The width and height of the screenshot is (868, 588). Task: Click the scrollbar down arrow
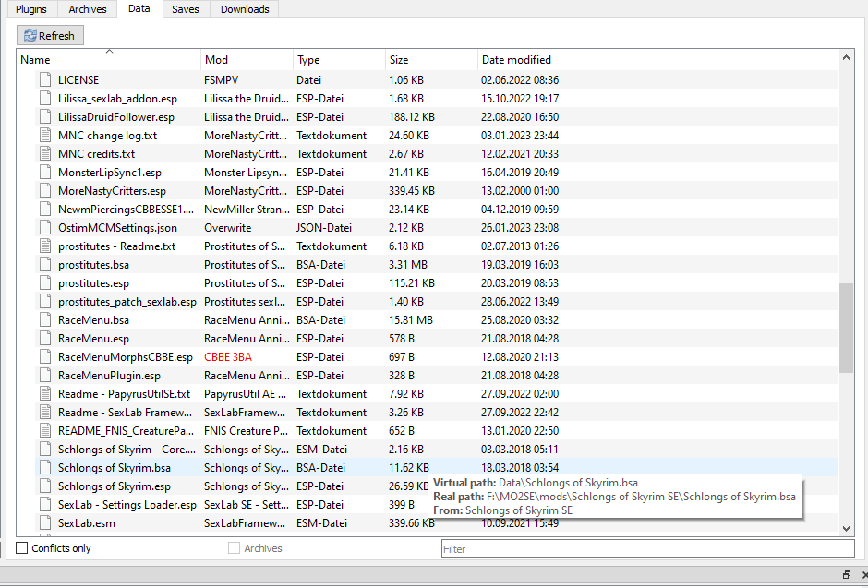pyautogui.click(x=846, y=528)
